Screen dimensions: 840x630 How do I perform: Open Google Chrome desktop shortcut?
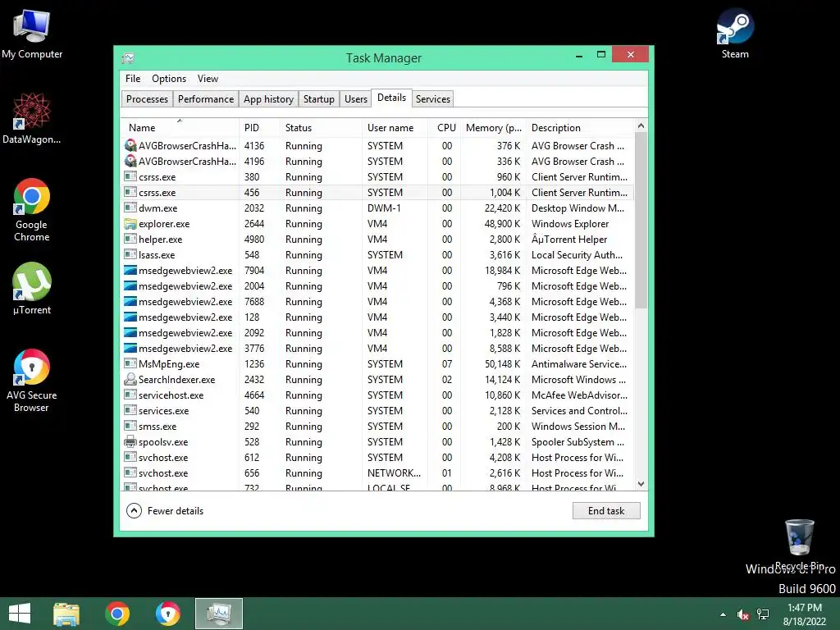click(x=32, y=209)
